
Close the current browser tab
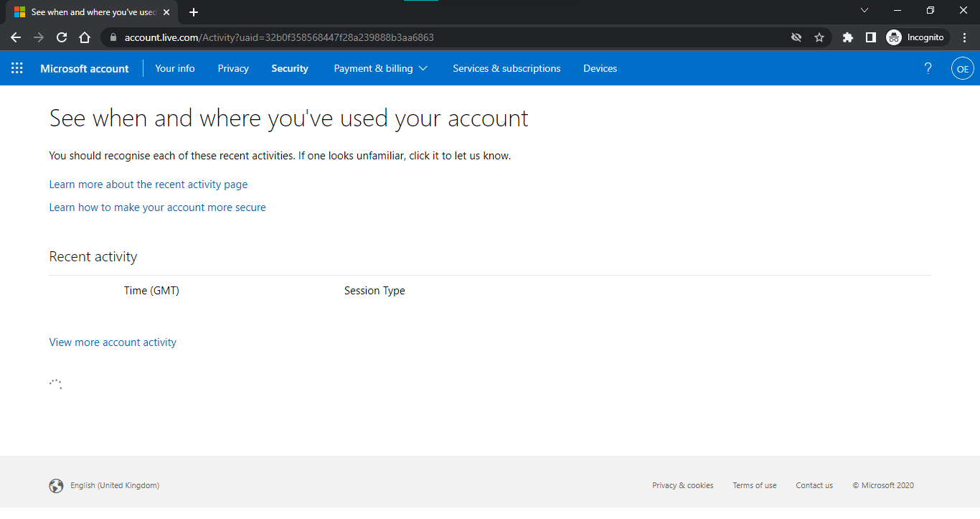click(x=166, y=12)
